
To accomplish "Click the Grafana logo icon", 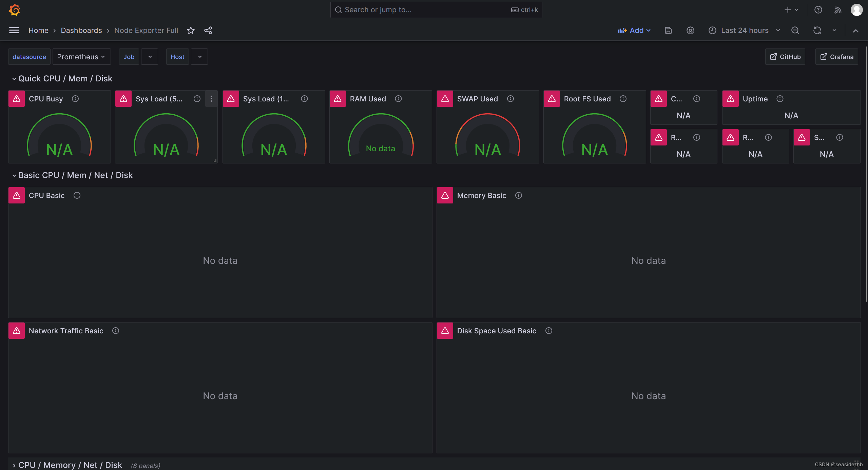I will point(14,10).
